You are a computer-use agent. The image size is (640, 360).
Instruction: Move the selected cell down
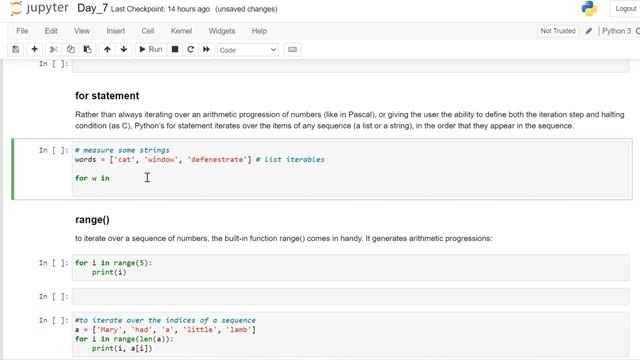(x=124, y=49)
